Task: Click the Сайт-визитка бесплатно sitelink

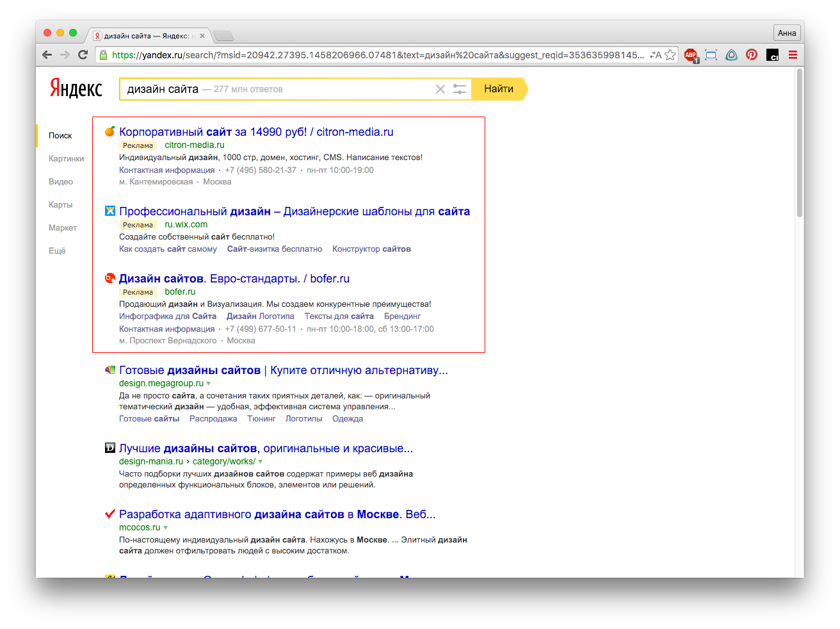Action: [275, 249]
